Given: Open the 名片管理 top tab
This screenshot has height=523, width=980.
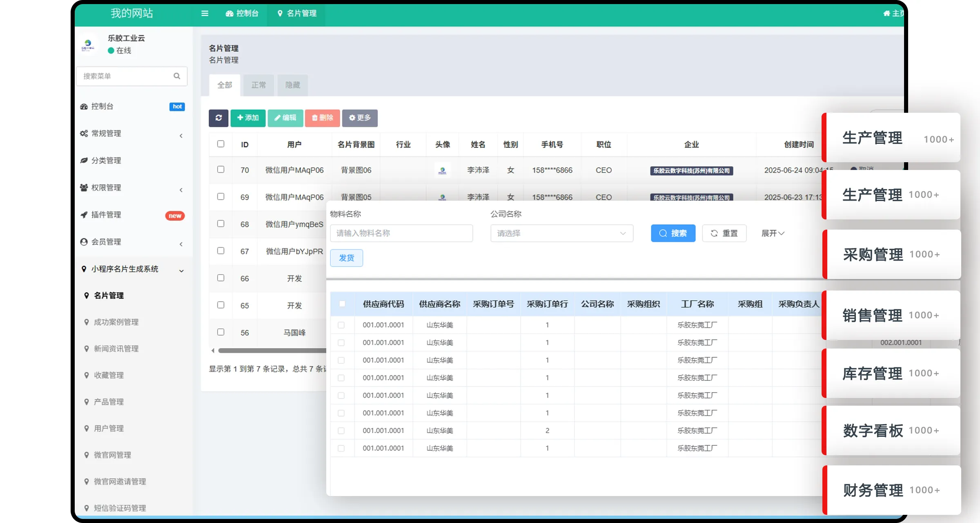Looking at the screenshot, I should [x=297, y=13].
